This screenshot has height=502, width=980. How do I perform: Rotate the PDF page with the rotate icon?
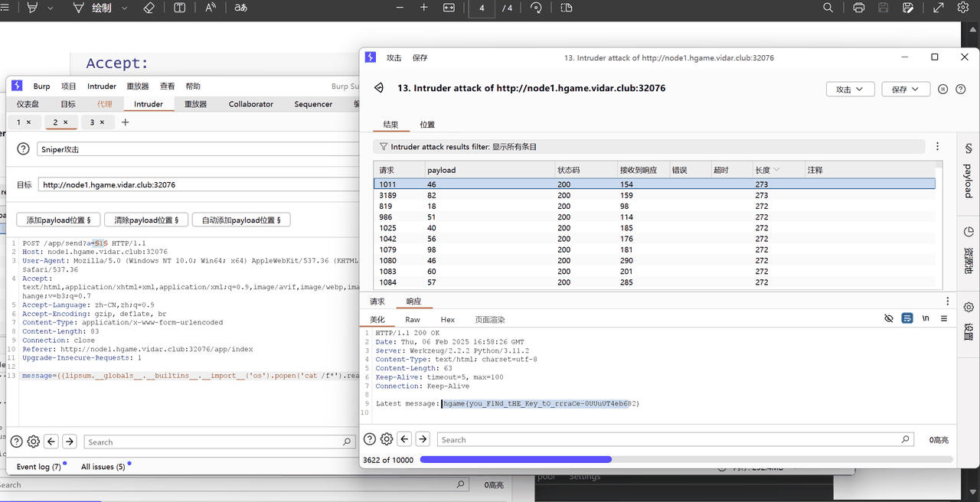tap(536, 8)
